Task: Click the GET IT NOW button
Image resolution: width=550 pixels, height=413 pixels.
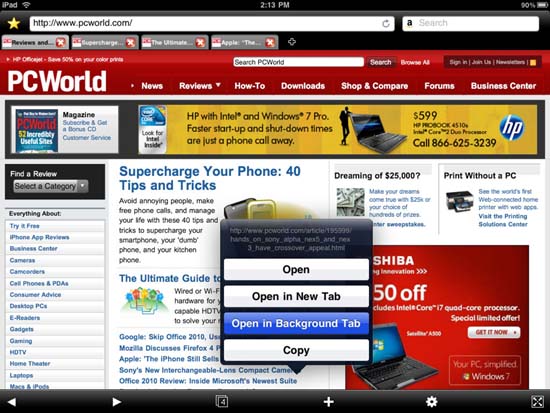Action: click(x=494, y=332)
